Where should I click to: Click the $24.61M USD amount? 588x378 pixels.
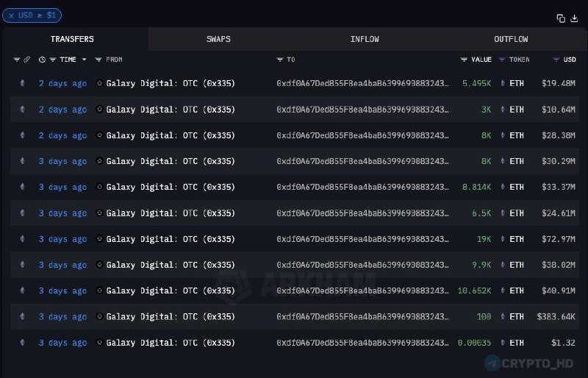pyautogui.click(x=559, y=213)
